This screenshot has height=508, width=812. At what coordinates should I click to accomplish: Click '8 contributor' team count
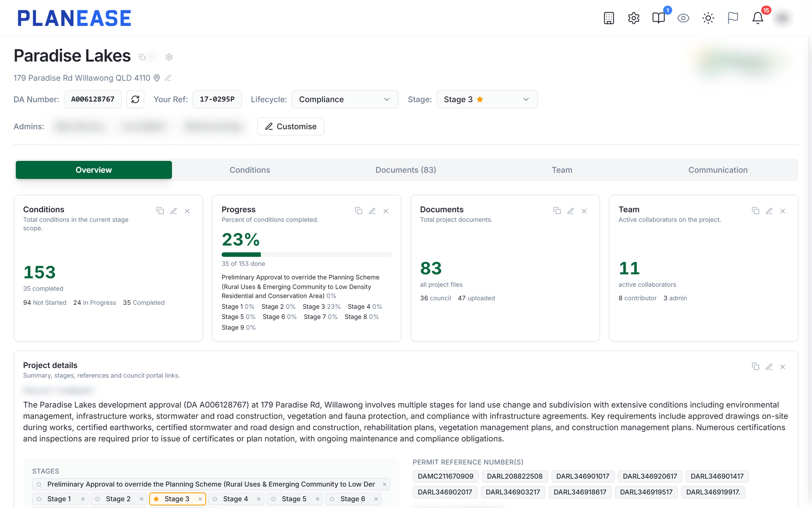[x=637, y=298]
